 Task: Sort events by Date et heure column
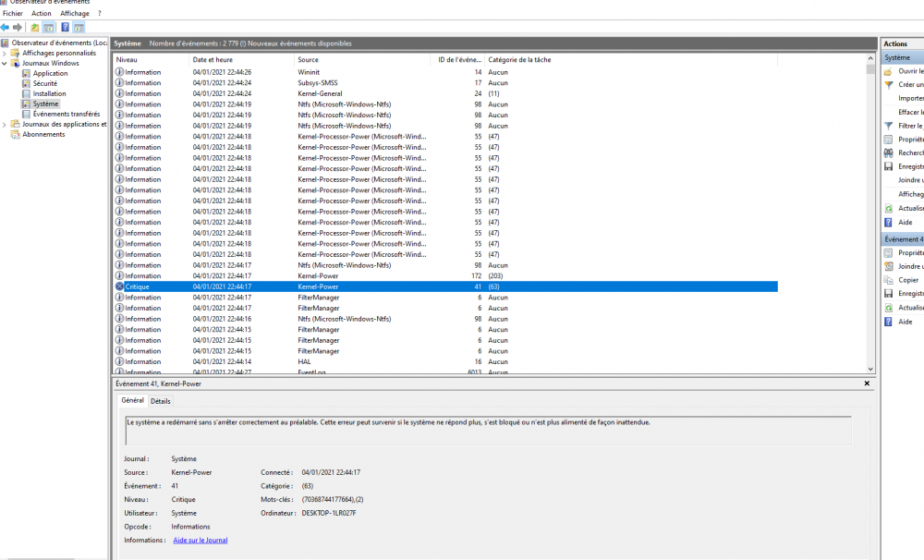coord(213,60)
